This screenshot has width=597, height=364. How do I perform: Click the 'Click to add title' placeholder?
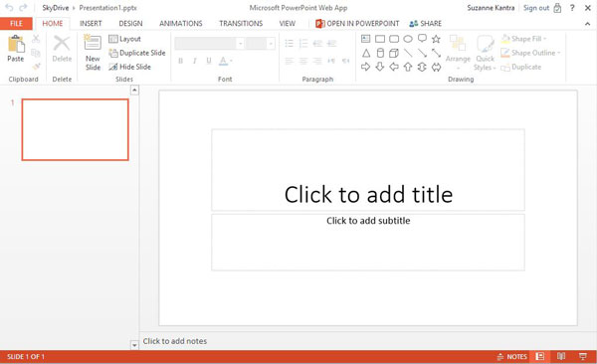click(368, 170)
